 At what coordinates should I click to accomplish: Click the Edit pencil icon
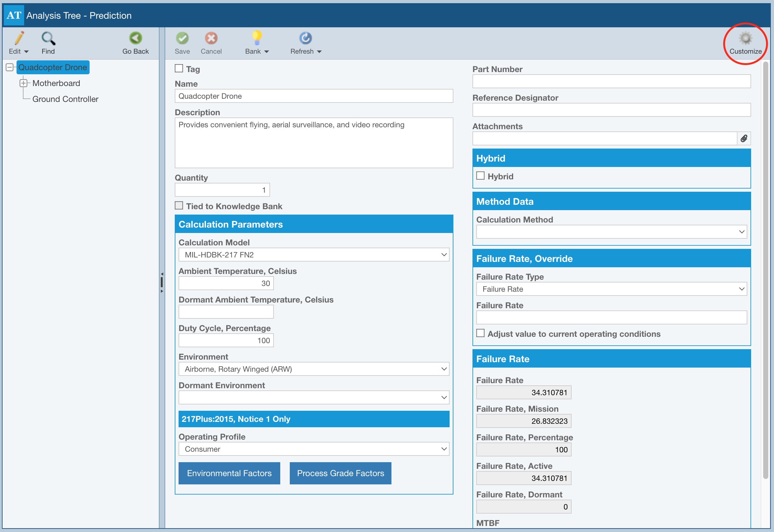click(19, 39)
